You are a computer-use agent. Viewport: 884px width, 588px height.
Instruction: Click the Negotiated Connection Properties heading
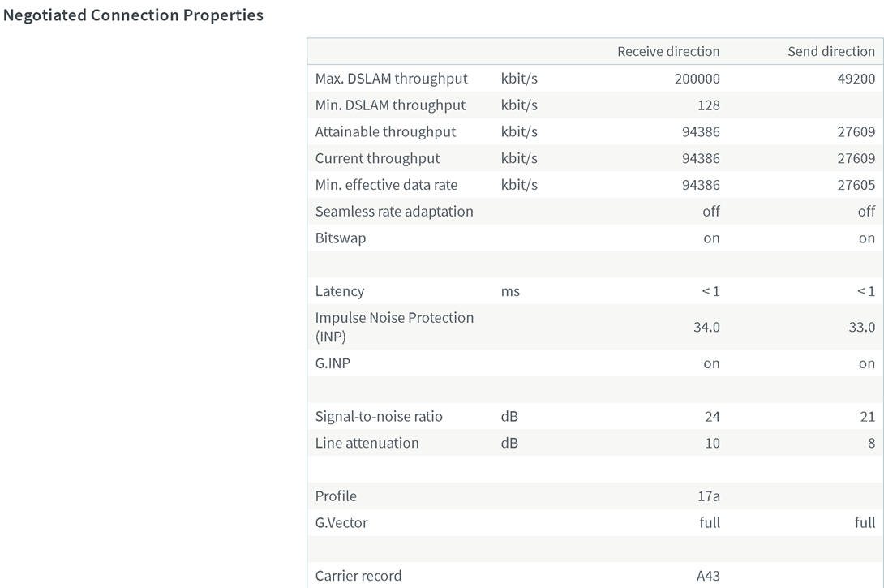pyautogui.click(x=134, y=15)
